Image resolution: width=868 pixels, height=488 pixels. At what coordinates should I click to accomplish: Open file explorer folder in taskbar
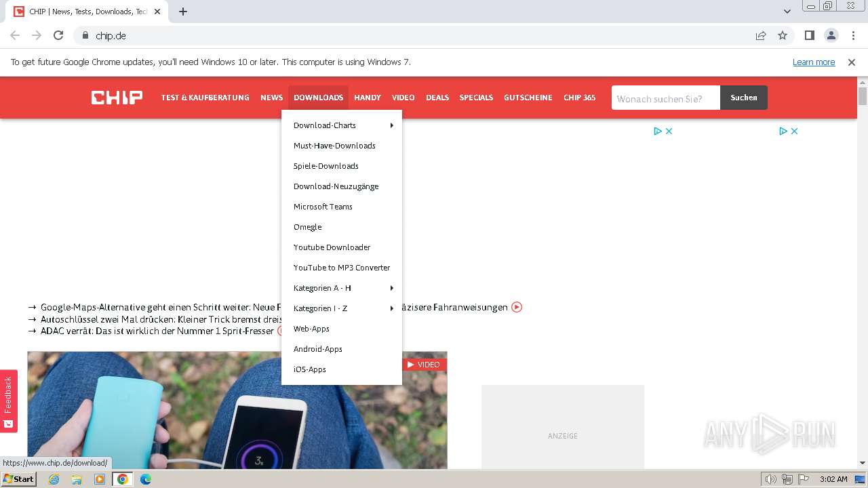coord(77,479)
